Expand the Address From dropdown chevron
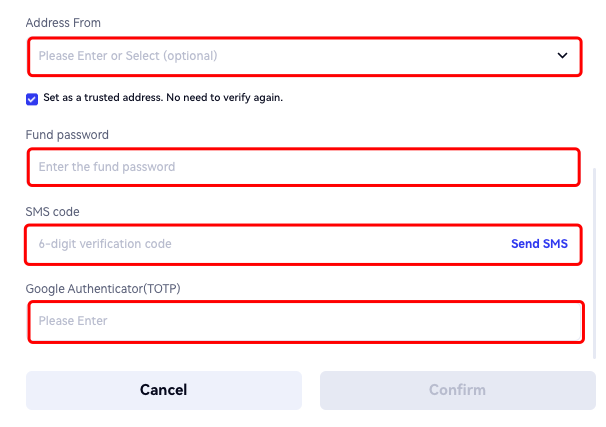606x427 pixels. click(562, 56)
